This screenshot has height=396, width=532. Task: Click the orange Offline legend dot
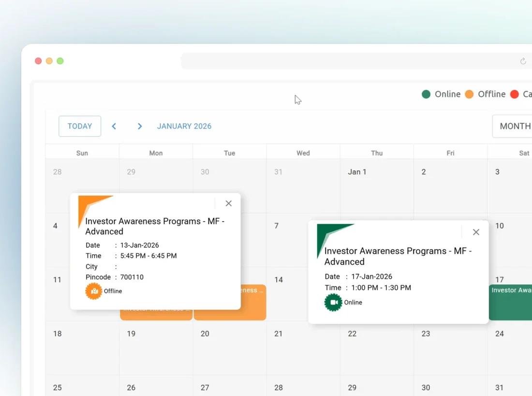(x=469, y=94)
